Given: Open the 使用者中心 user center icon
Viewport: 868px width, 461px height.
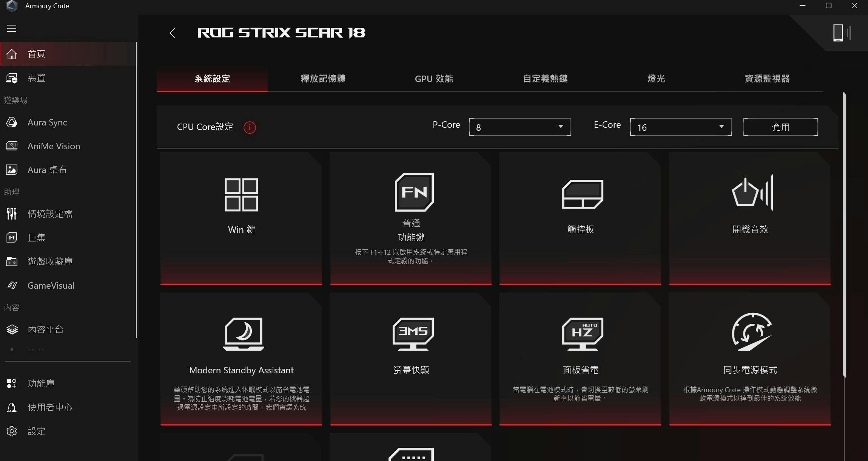Looking at the screenshot, I should (12, 407).
